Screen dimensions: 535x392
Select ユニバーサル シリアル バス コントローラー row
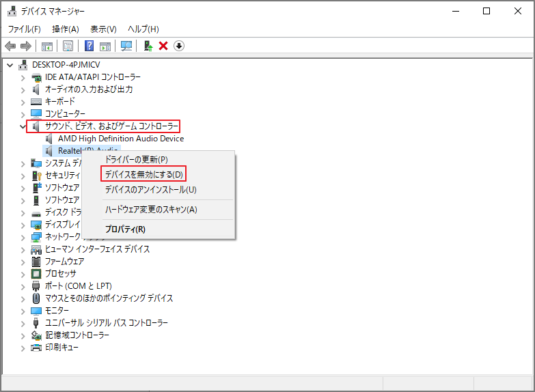(x=107, y=323)
